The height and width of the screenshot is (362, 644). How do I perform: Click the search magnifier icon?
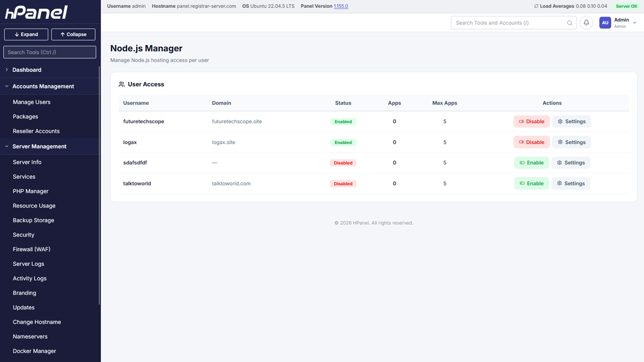570,23
